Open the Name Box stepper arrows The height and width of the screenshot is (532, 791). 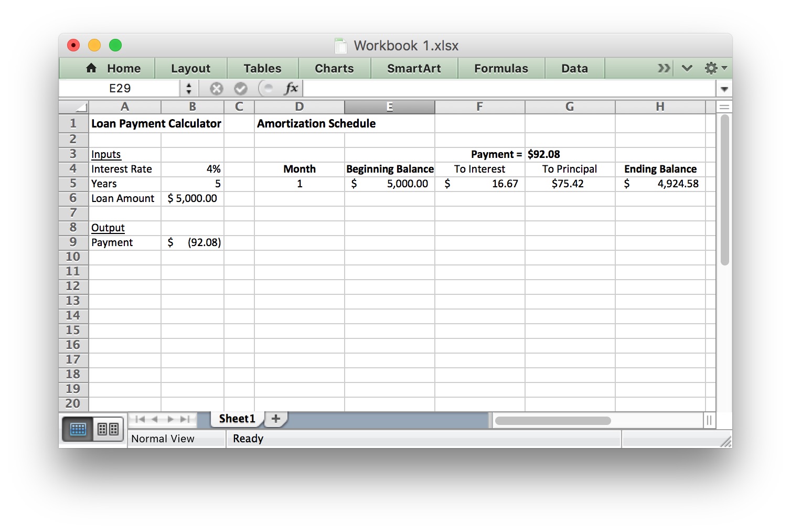click(x=189, y=89)
